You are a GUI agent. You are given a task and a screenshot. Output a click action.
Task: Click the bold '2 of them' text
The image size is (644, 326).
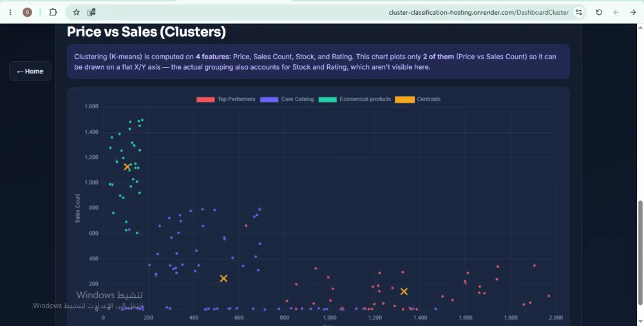pyautogui.click(x=438, y=57)
